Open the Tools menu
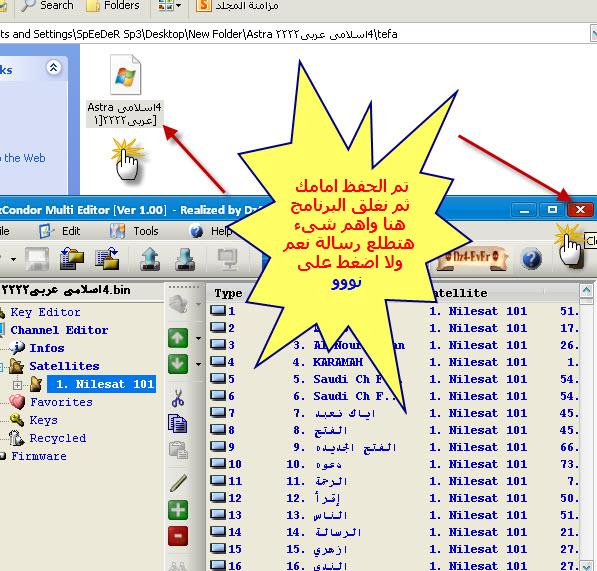 pyautogui.click(x=134, y=231)
